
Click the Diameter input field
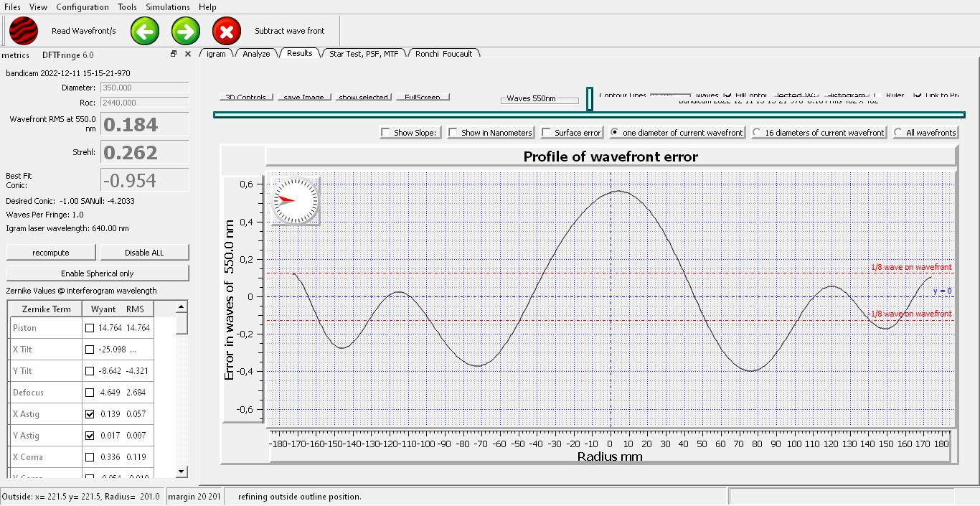tap(143, 88)
